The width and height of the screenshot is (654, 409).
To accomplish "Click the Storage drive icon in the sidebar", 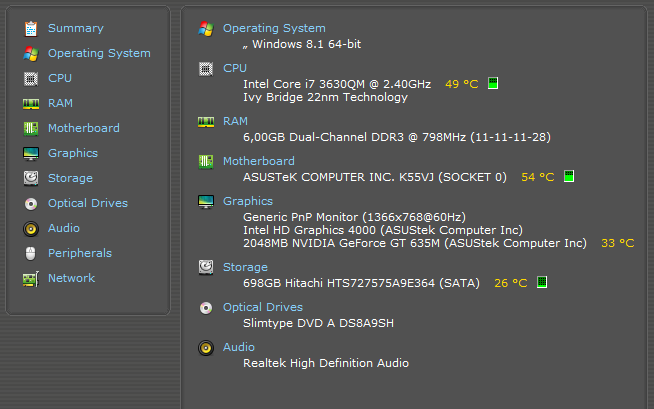I will [31, 178].
